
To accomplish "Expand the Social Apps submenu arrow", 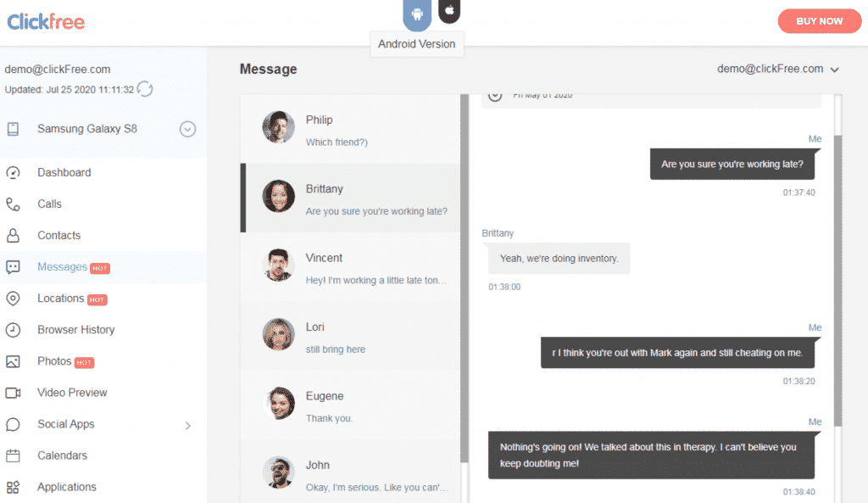I will 188,426.
